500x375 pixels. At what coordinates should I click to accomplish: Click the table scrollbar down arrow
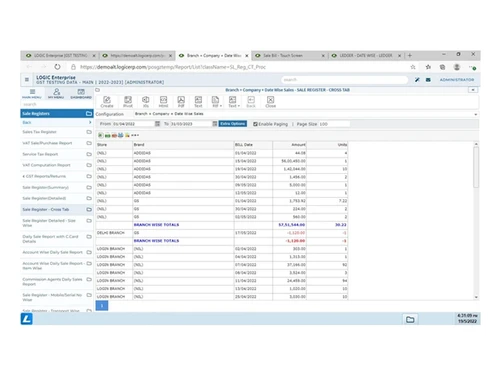[x=476, y=297]
